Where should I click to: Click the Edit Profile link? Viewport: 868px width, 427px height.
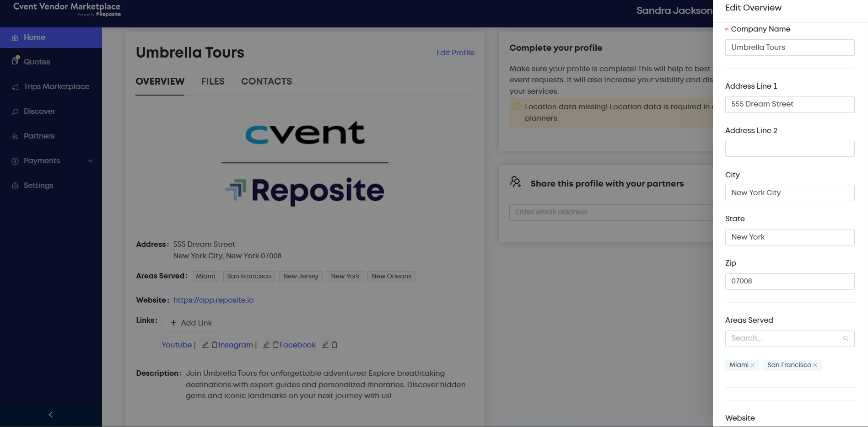click(x=455, y=53)
